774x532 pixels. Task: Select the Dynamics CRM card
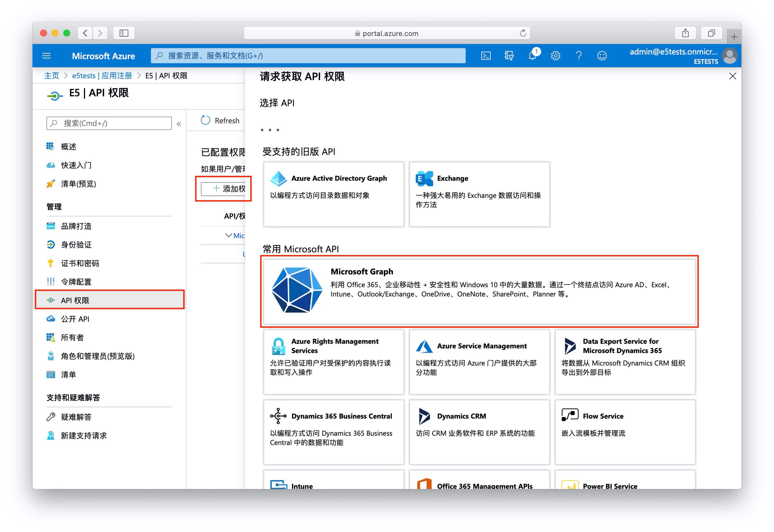479,432
